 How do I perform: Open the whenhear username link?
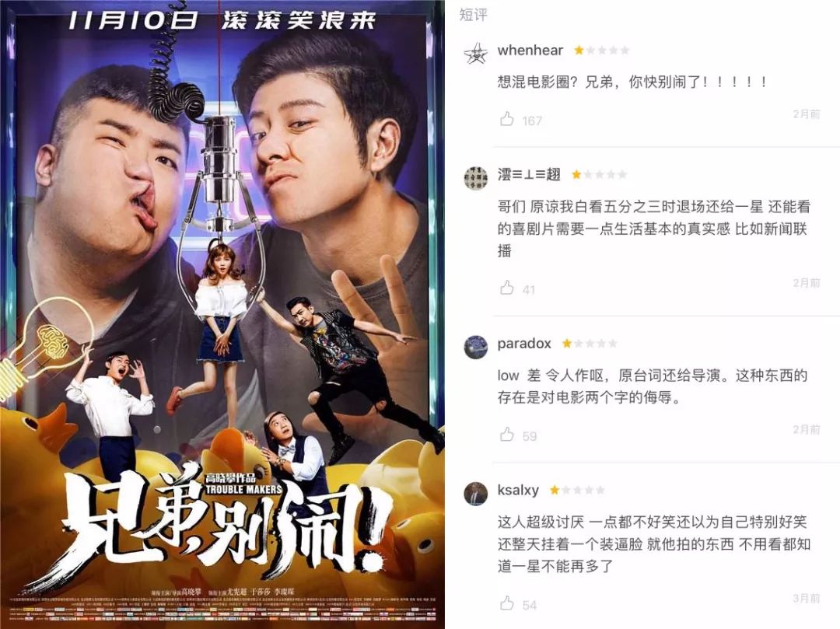[x=530, y=51]
